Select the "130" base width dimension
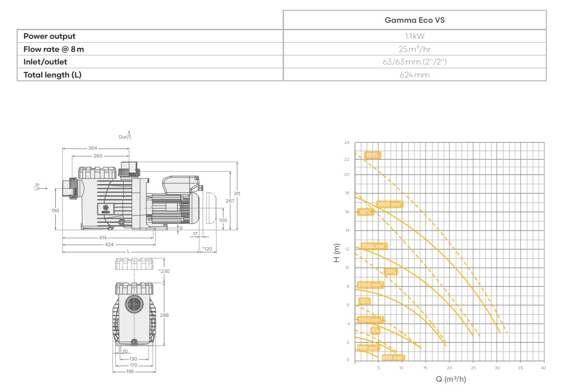This screenshot has height=392, width=563. pyautogui.click(x=133, y=359)
